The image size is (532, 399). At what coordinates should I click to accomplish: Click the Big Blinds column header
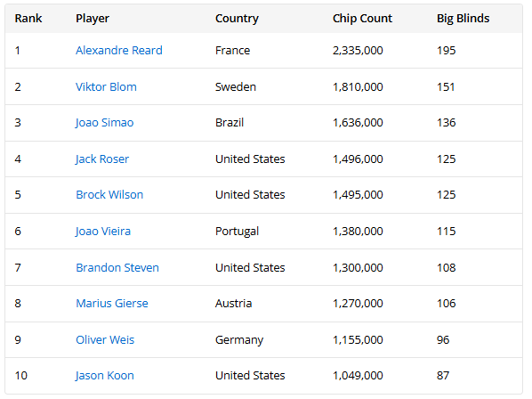tap(463, 19)
